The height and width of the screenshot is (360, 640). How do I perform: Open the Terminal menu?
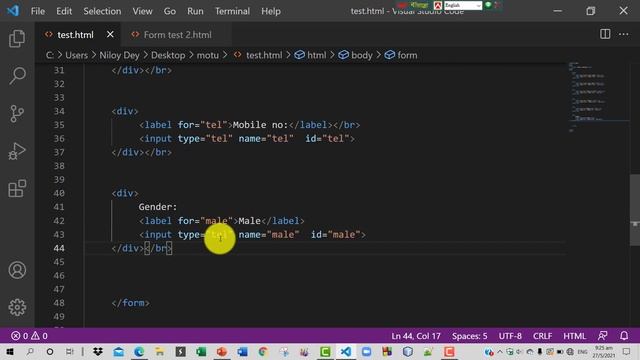click(x=232, y=11)
